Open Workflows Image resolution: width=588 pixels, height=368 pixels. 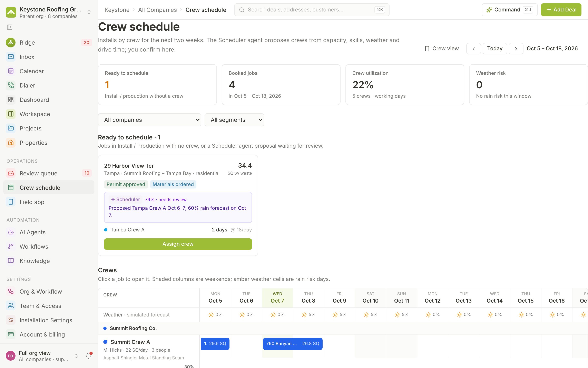(x=49, y=247)
